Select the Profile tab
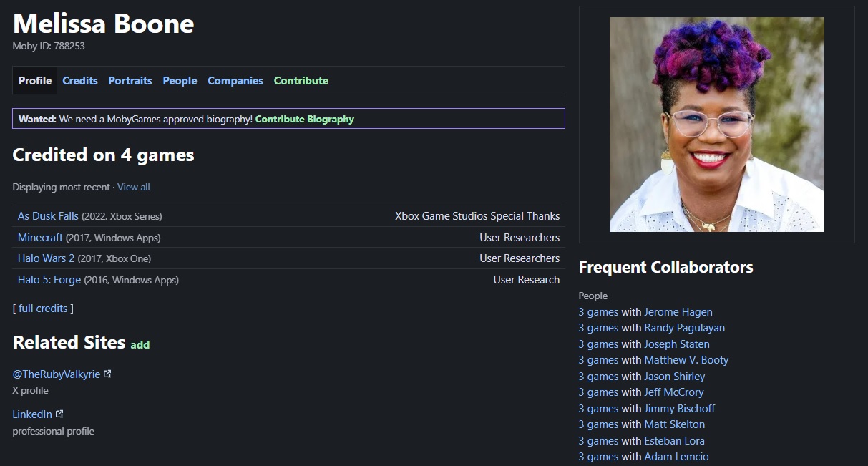Viewport: 868px width, 466px height. pyautogui.click(x=35, y=81)
